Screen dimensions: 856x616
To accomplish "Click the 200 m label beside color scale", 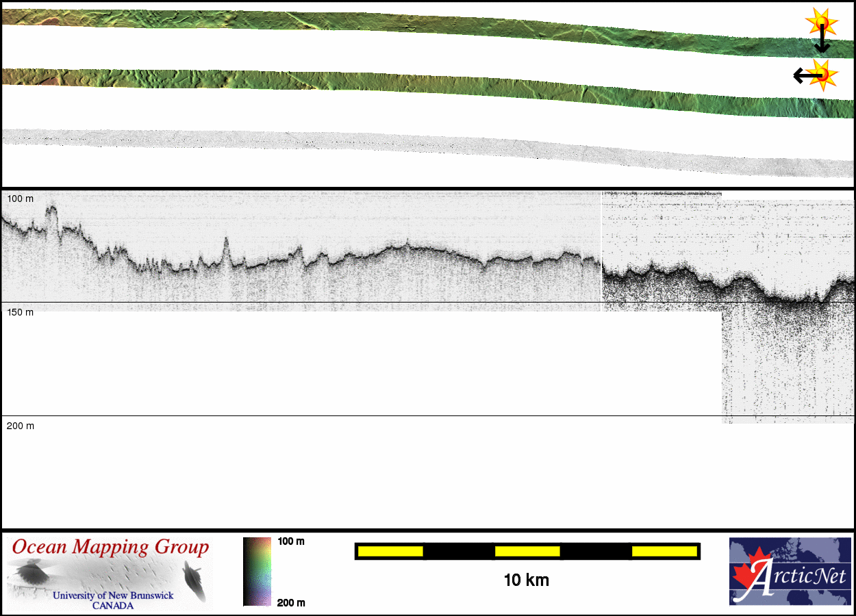I will point(291,602).
